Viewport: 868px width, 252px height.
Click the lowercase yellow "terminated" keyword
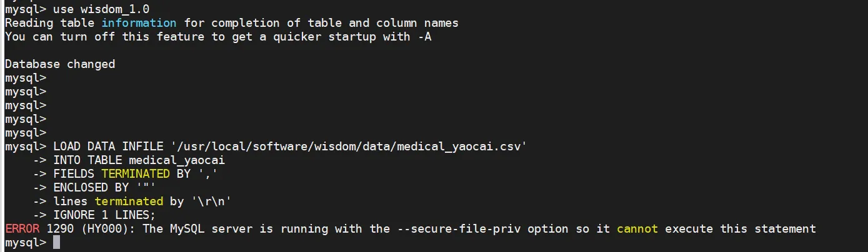click(x=129, y=201)
